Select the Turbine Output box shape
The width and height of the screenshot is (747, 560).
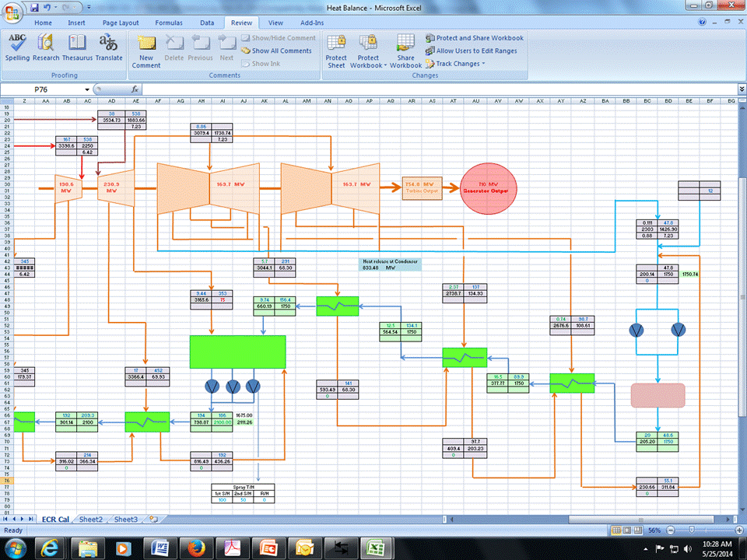422,188
